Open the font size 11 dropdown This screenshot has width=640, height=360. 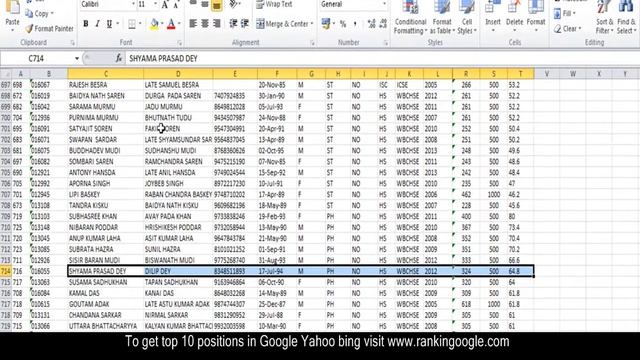point(155,4)
